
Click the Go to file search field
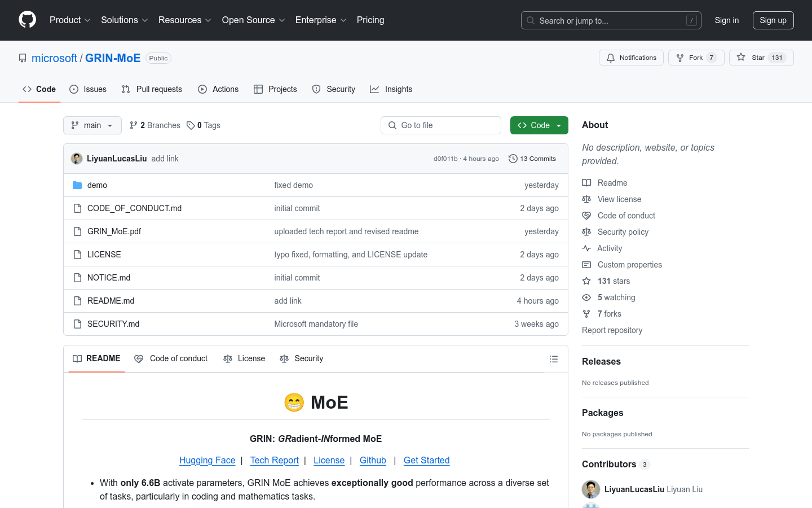click(x=441, y=125)
